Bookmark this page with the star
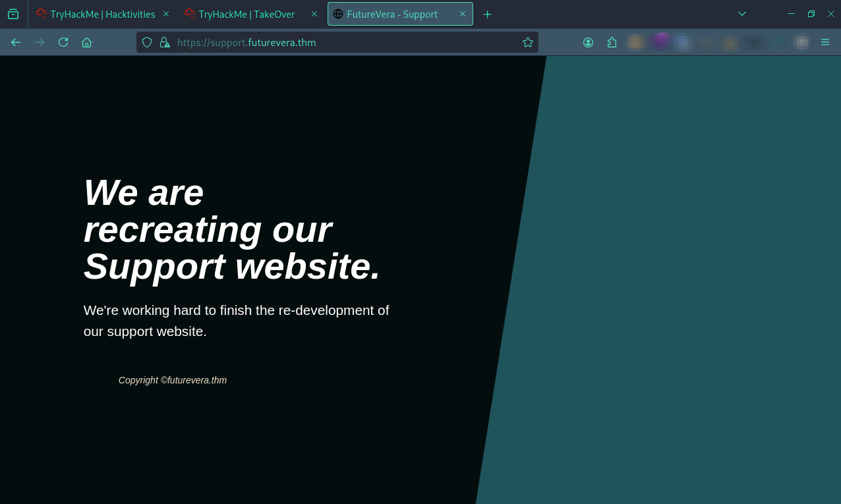 [527, 42]
